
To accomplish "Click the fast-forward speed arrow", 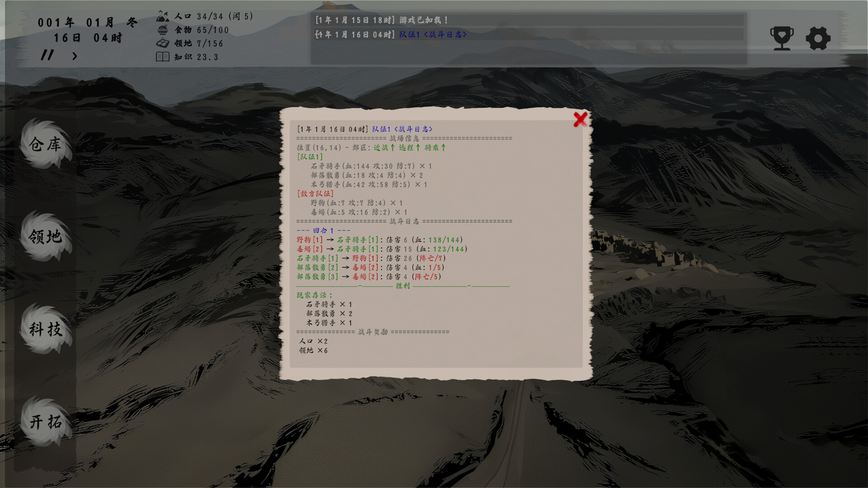I will point(75,56).
